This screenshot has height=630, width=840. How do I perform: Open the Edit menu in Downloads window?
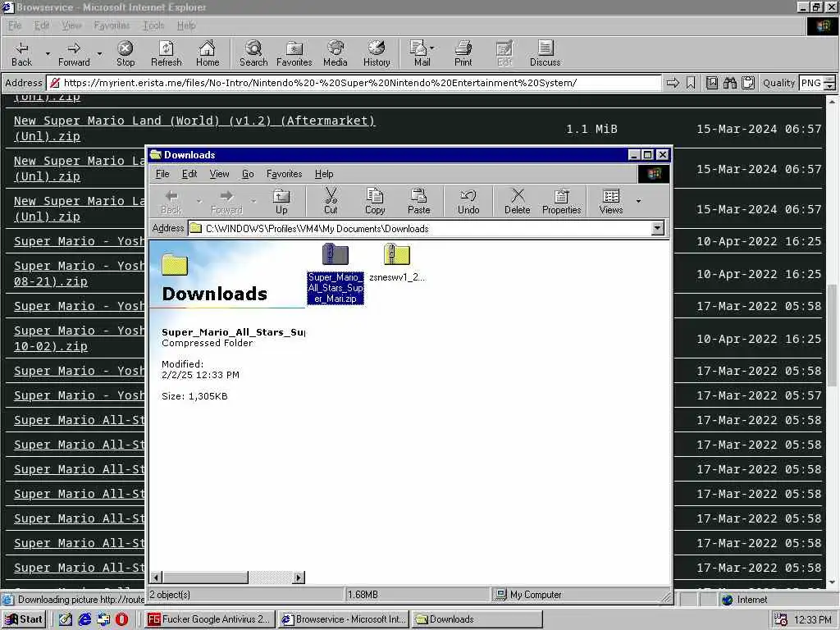(189, 174)
